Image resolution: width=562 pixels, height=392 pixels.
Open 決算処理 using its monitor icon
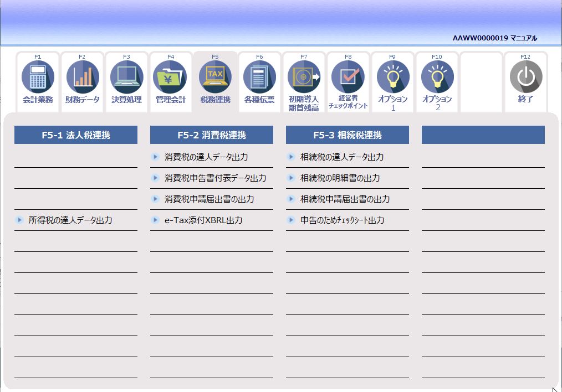tap(126, 78)
